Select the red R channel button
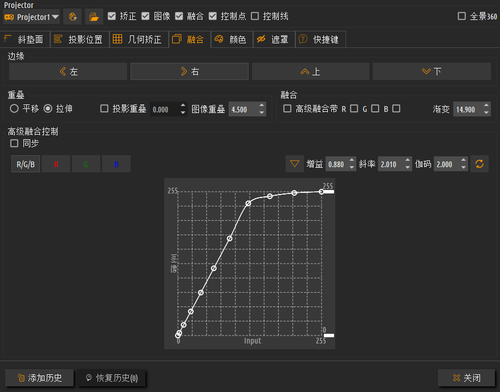Image resolution: width=500 pixels, height=392 pixels. [x=56, y=164]
